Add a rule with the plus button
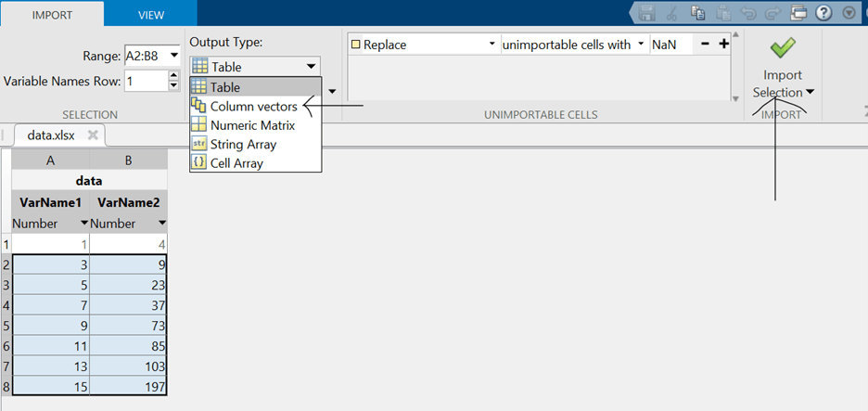This screenshot has width=868, height=411. click(x=724, y=44)
